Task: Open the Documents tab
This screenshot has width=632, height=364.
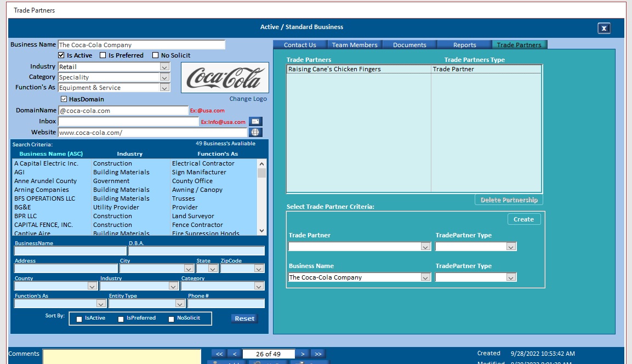Action: click(x=409, y=45)
